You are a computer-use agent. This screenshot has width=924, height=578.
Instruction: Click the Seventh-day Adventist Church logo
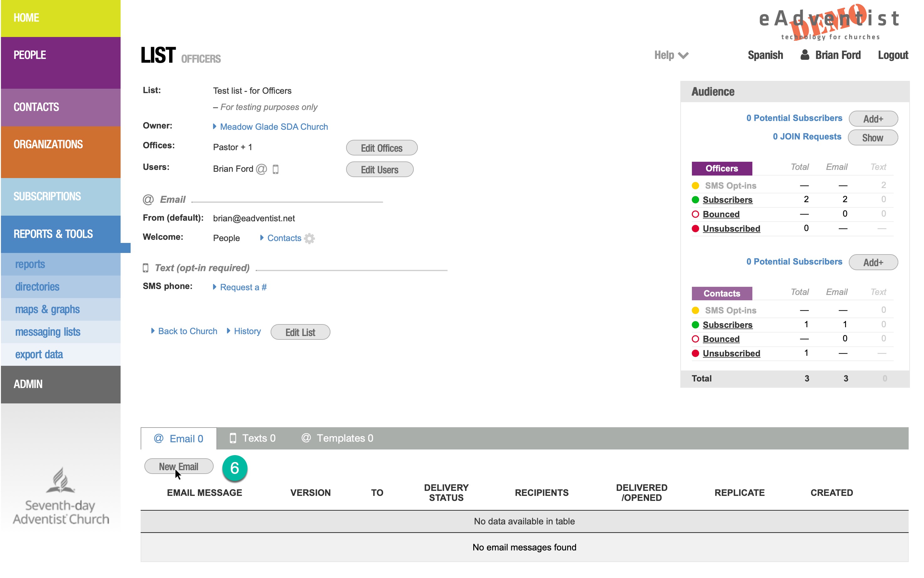point(61,496)
